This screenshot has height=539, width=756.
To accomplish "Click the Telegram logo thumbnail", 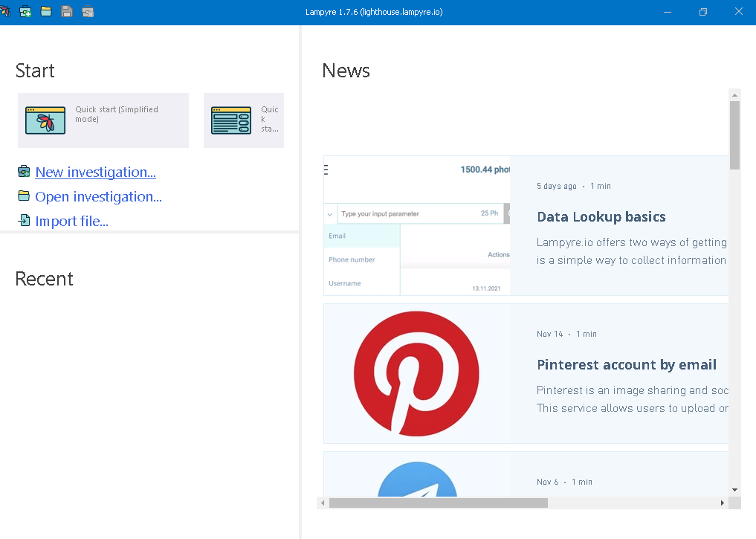I will [417, 480].
